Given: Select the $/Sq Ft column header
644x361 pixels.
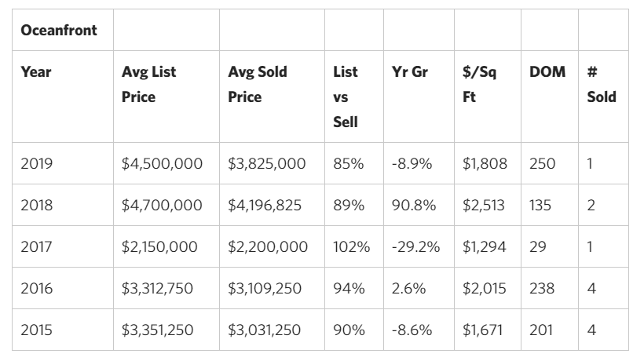Looking at the screenshot, I should (474, 84).
